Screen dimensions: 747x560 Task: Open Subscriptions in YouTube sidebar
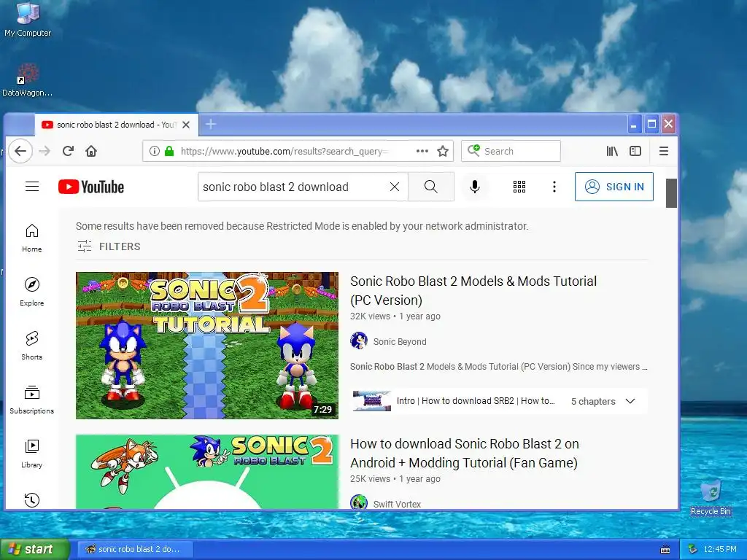coord(32,400)
